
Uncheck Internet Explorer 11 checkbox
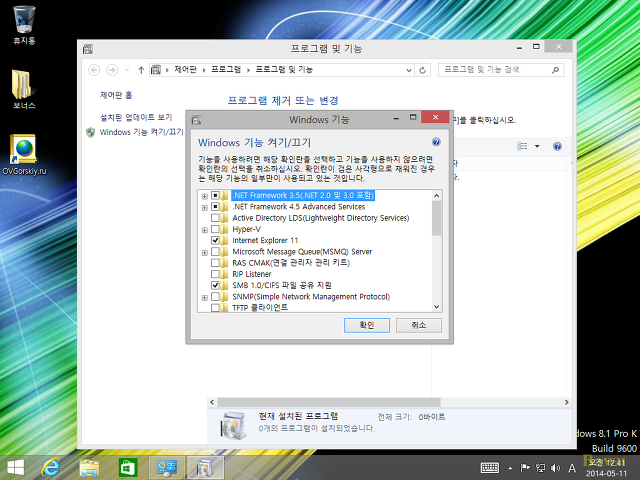215,240
